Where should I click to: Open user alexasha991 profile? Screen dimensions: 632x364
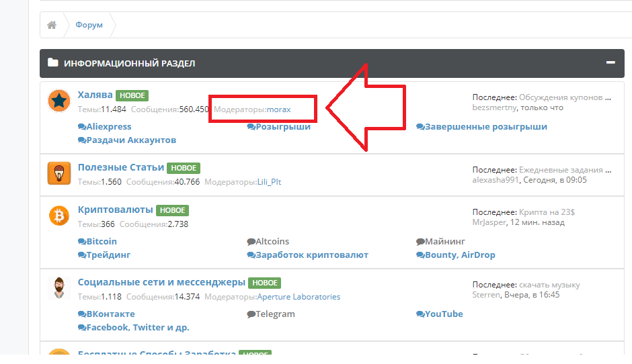[x=496, y=180]
